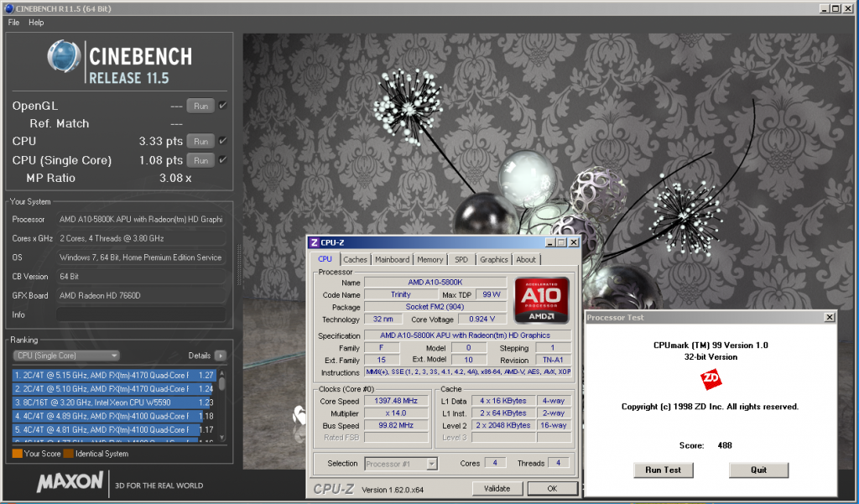859x504 pixels.
Task: Click the red ZD logo in Processor Test
Action: click(711, 379)
